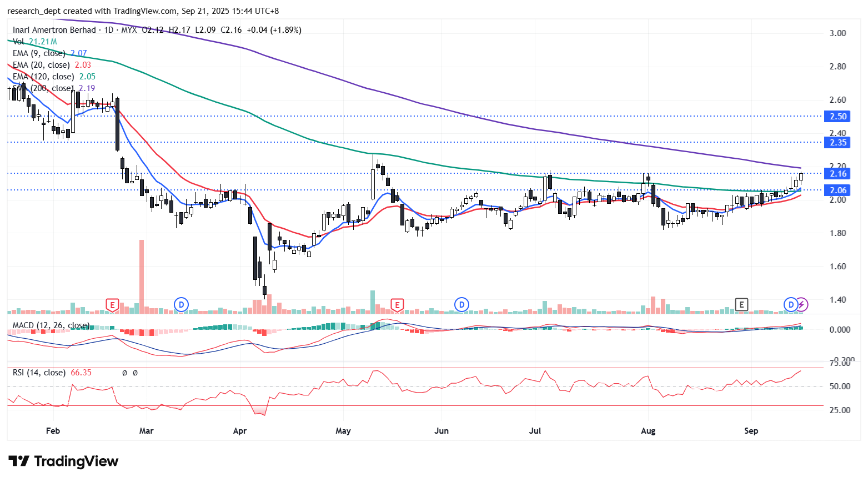Click the red earnings marker near late February
Image resolution: width=868 pixels, height=482 pixels.
point(113,305)
